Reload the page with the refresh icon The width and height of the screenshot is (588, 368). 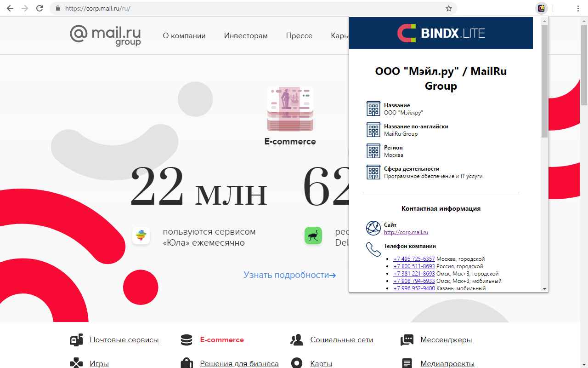click(x=40, y=8)
